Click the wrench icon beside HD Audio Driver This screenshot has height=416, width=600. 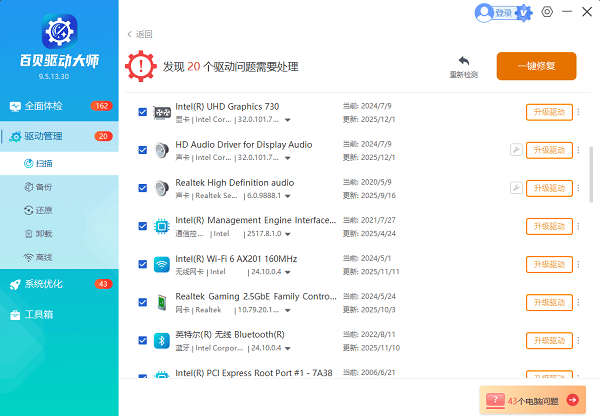pos(516,150)
